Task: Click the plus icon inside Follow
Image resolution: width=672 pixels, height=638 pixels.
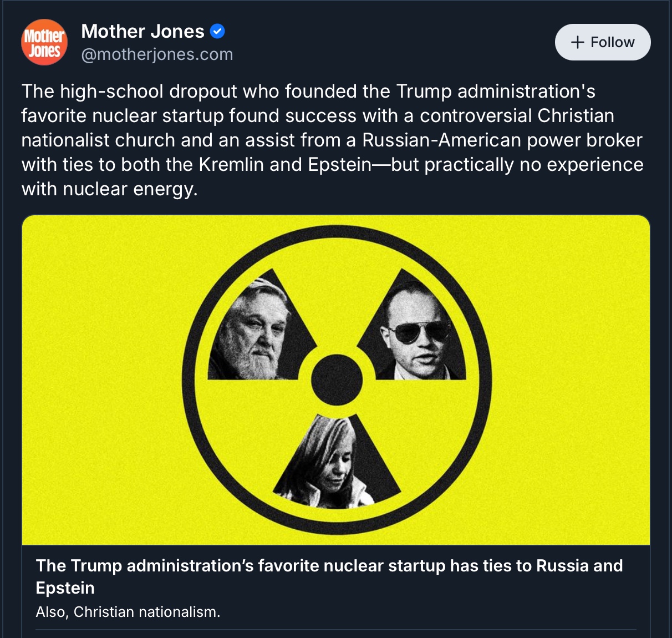Action: 578,42
